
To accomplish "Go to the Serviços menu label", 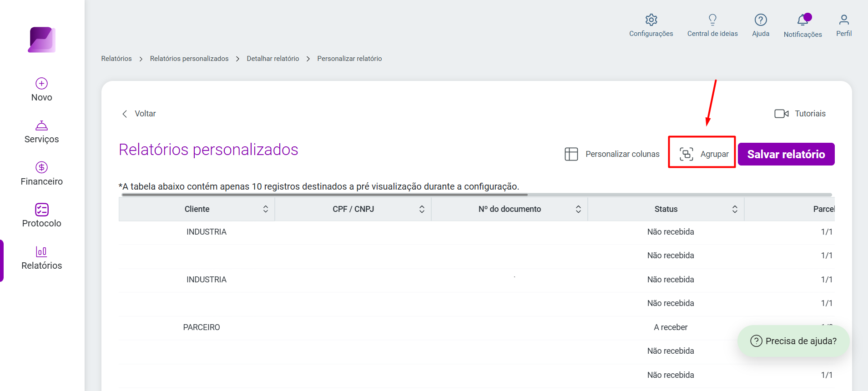I will coord(42,139).
